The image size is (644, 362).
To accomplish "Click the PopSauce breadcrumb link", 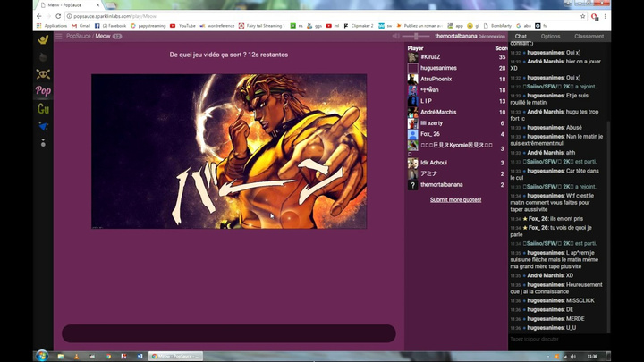I will click(78, 36).
